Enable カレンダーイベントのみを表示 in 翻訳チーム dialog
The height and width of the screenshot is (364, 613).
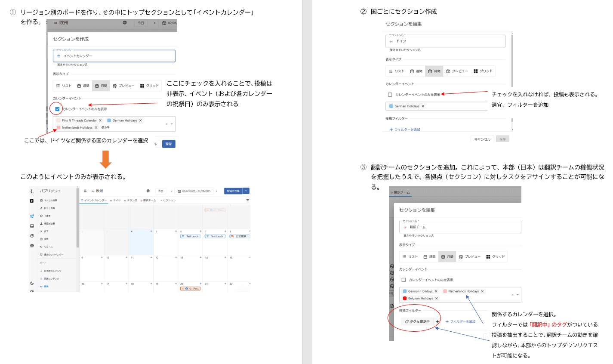click(404, 280)
